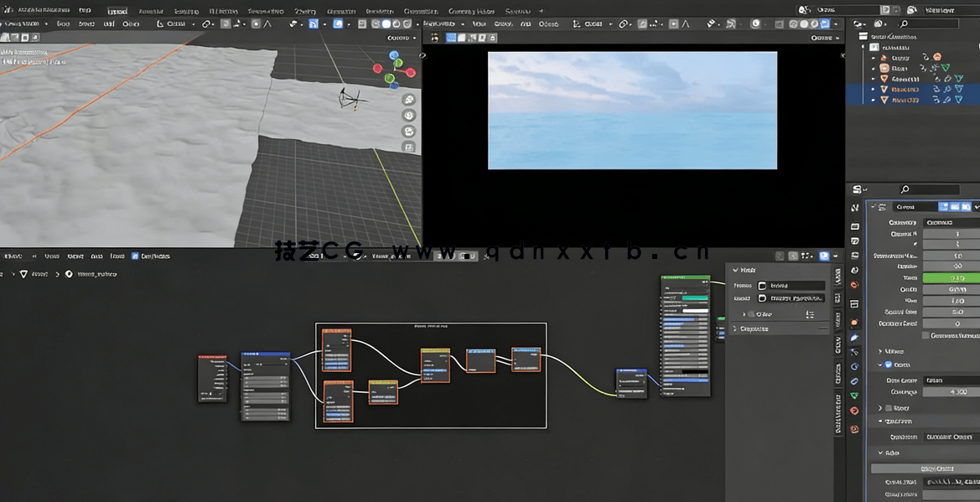Click the Render Properties camera icon

point(853,225)
